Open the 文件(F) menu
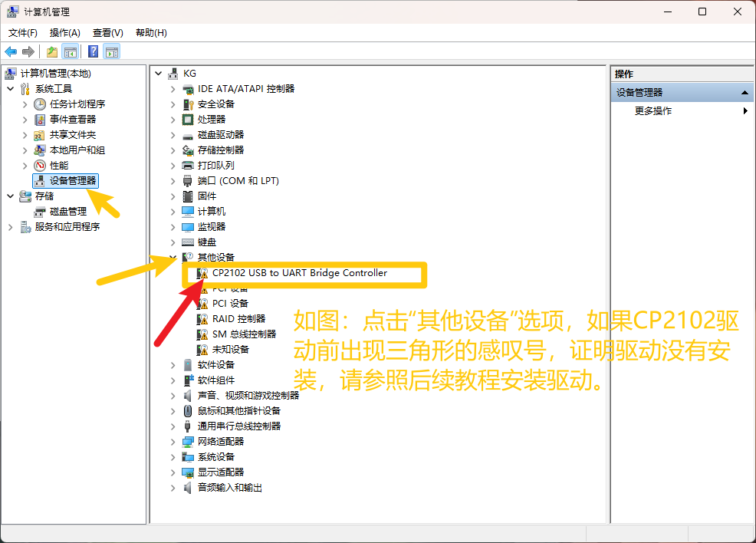The width and height of the screenshot is (756, 543). point(23,33)
